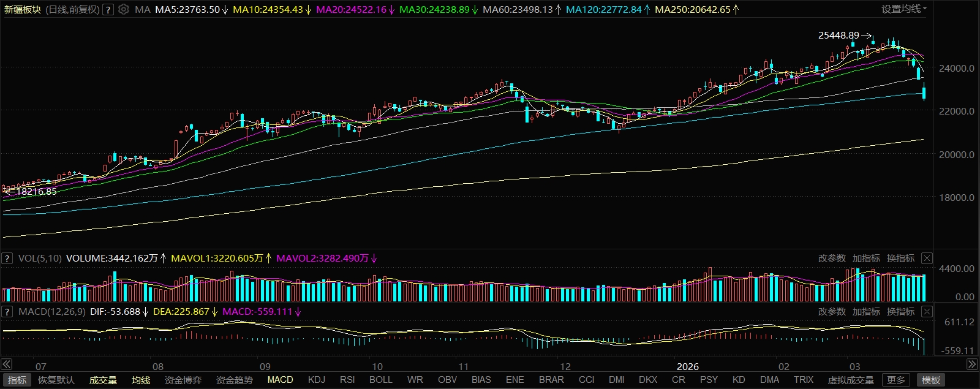Click the MACD panel help question icon
Viewport: 980px width, 389px height.
coord(7,312)
